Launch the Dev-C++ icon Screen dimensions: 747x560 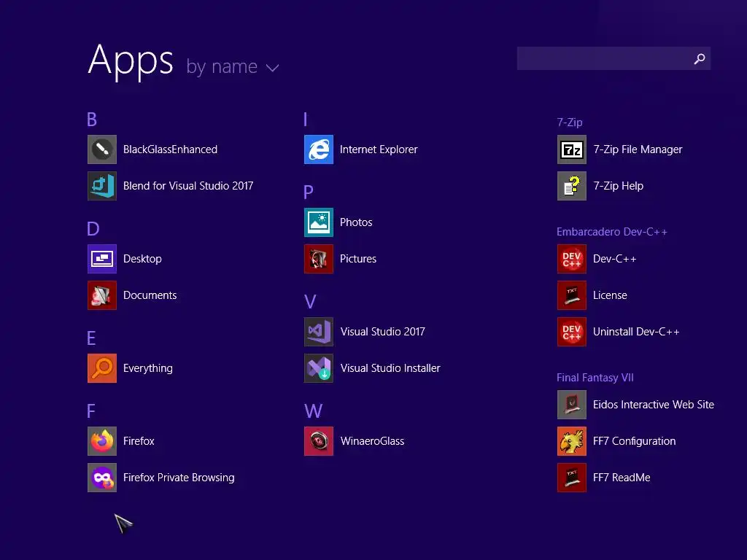(x=572, y=259)
